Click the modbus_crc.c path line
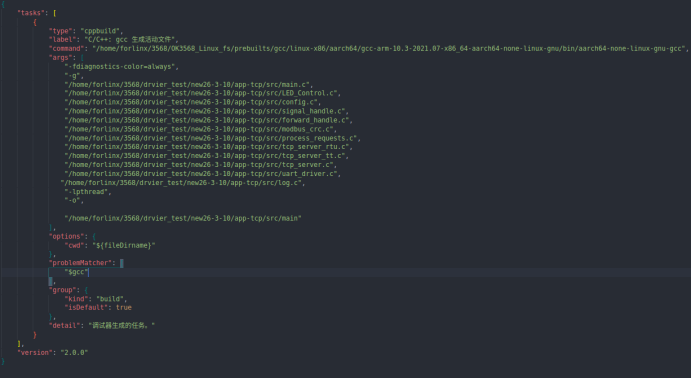This screenshot has width=692, height=378. pos(199,129)
